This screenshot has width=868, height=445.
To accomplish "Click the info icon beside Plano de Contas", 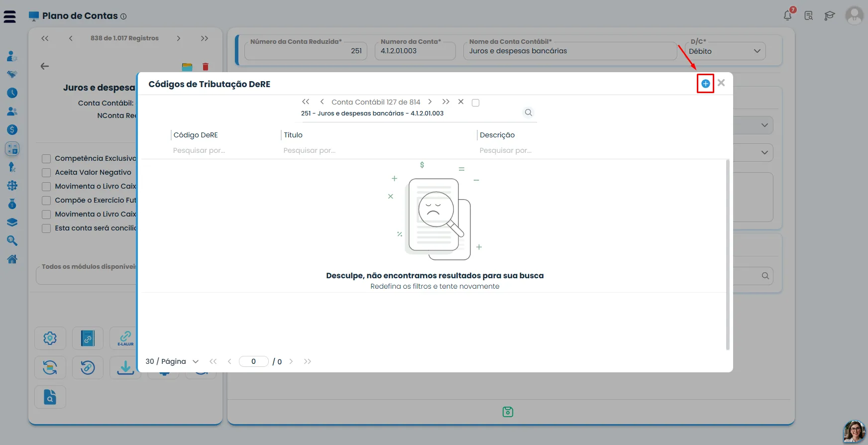I will point(123,16).
